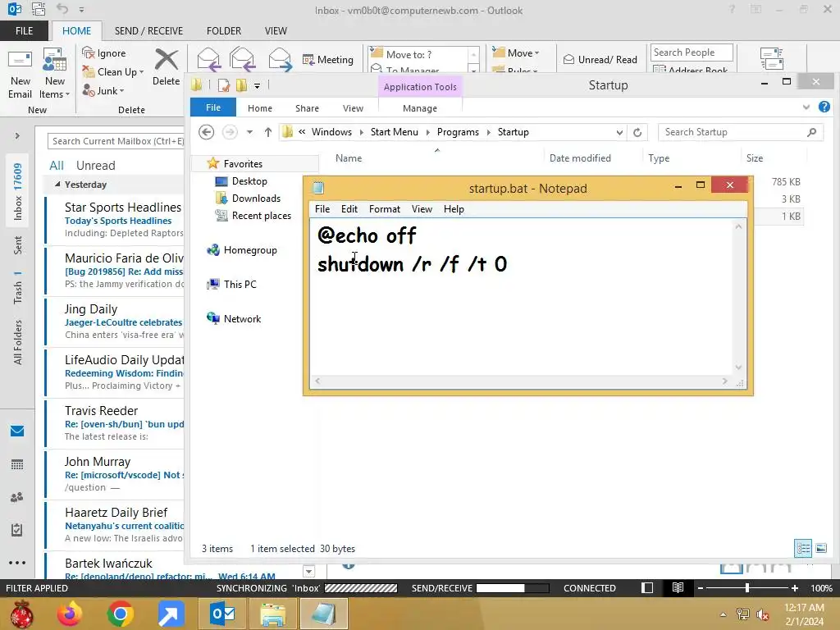This screenshot has width=840, height=630.
Task: Expand Explorer ribbon chevron
Action: pyautogui.click(x=806, y=107)
